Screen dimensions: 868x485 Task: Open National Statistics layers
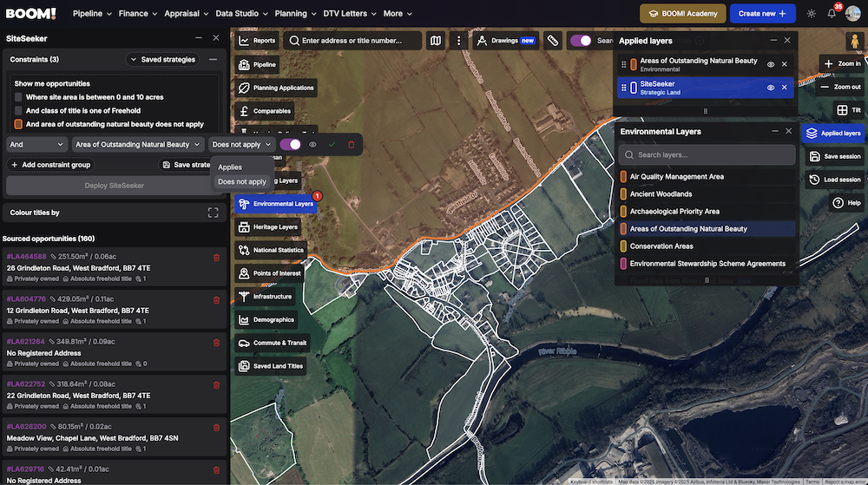tap(271, 250)
